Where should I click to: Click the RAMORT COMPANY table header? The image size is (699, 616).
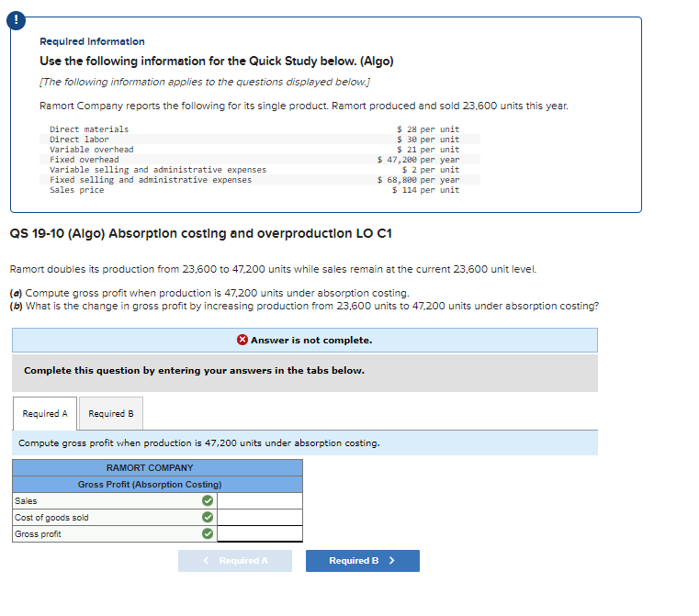coord(157,467)
